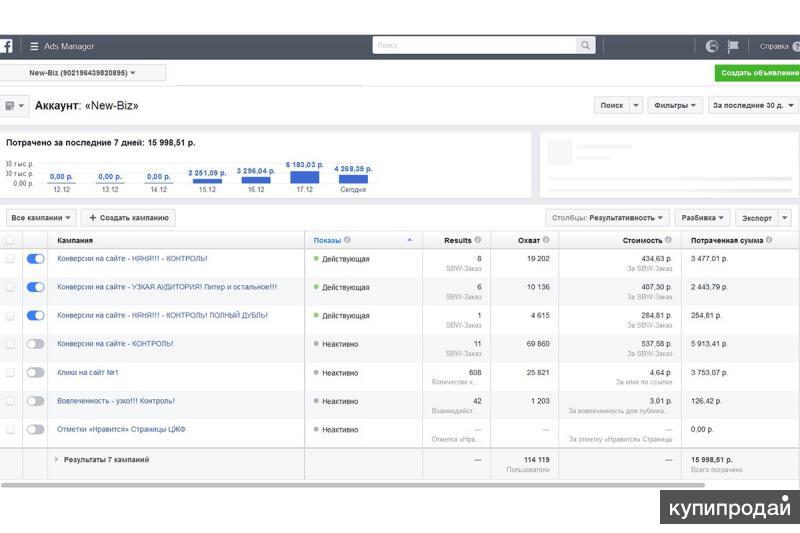800x533 pixels.
Task: Open the account overview icon menu
Action: tap(15, 105)
